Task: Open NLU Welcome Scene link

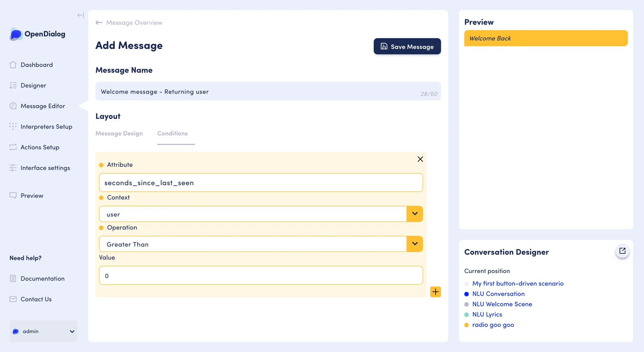Action: click(x=502, y=304)
